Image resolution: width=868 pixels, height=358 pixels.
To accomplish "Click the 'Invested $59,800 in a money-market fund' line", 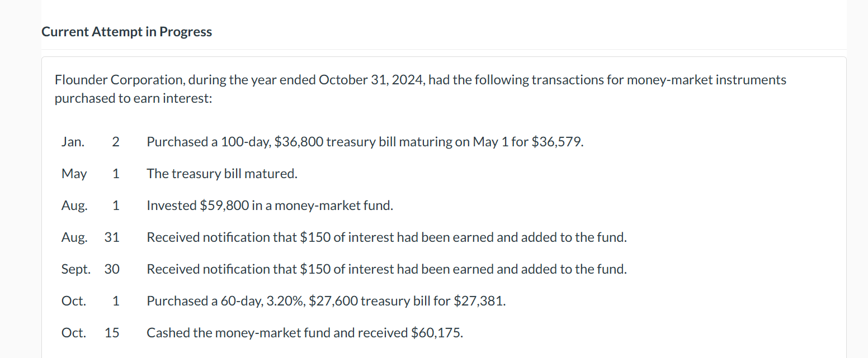I will pos(270,206).
